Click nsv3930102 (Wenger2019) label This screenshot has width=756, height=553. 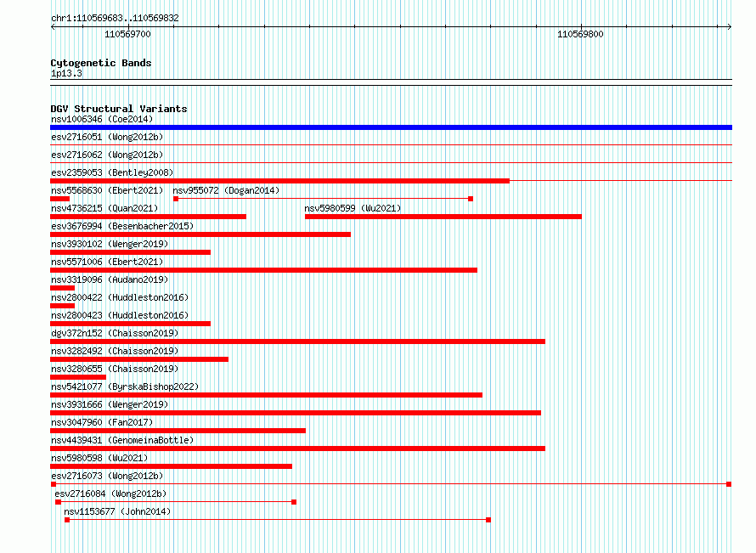(x=110, y=244)
